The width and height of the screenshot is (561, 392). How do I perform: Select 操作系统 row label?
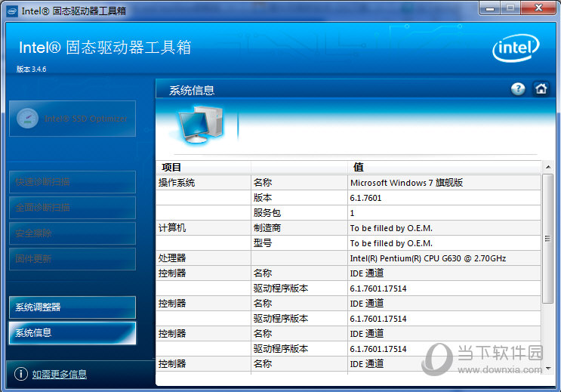pos(177,183)
